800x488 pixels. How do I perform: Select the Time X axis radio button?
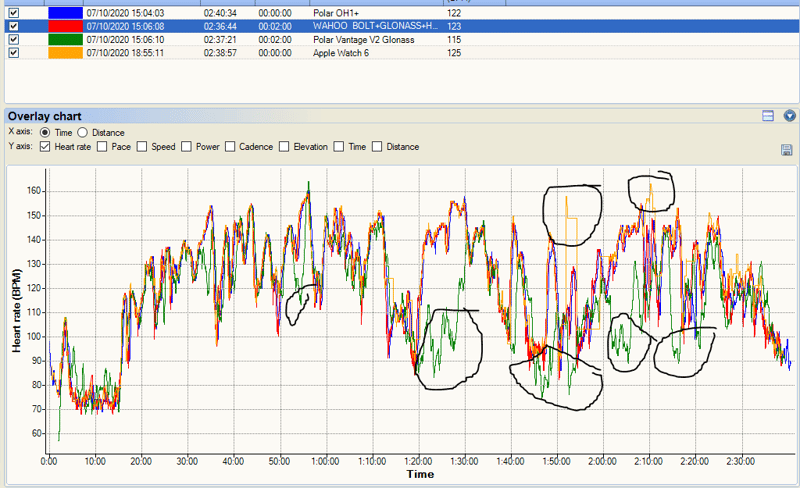(45, 133)
